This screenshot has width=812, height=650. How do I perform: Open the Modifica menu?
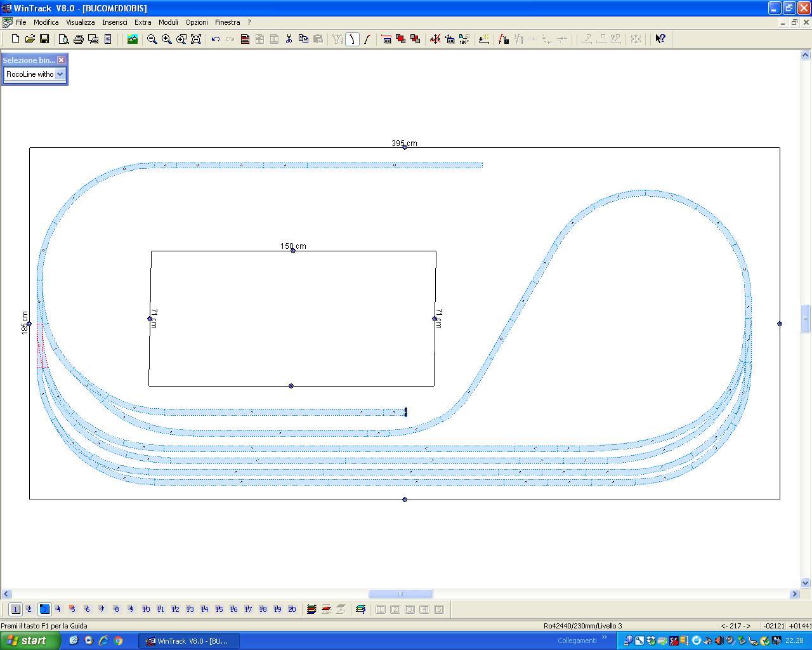tap(46, 22)
